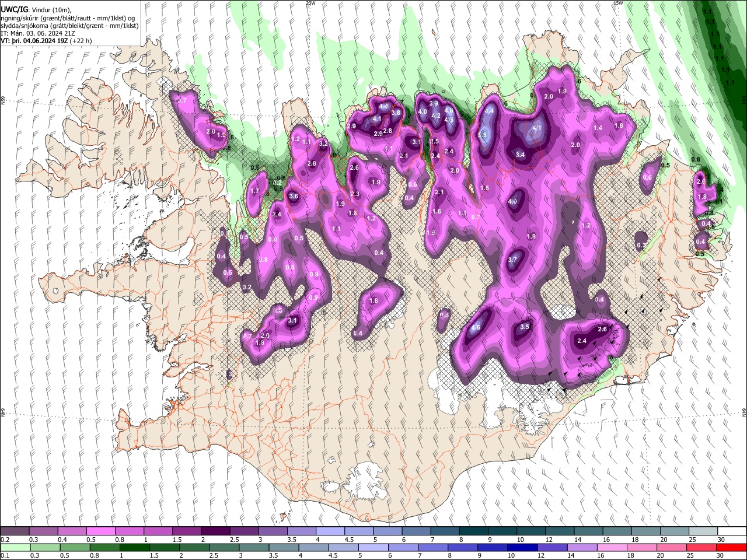Click the 'Vindur (10m)' heading text
Viewport: 747px width, 560px height.
(51, 10)
